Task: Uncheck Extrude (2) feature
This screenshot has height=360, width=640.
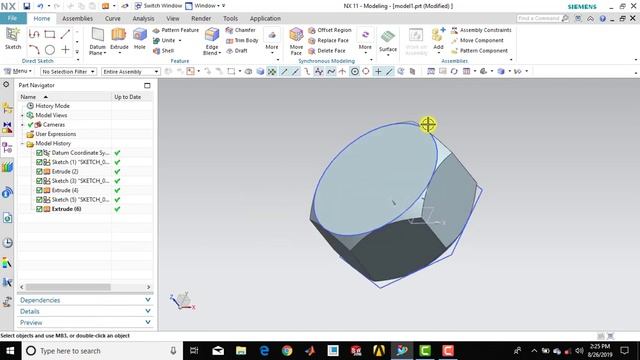Action: point(39,171)
